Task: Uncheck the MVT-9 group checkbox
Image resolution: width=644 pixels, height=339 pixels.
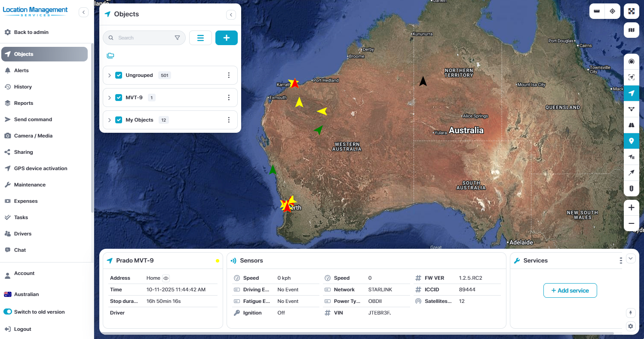Action: point(119,98)
